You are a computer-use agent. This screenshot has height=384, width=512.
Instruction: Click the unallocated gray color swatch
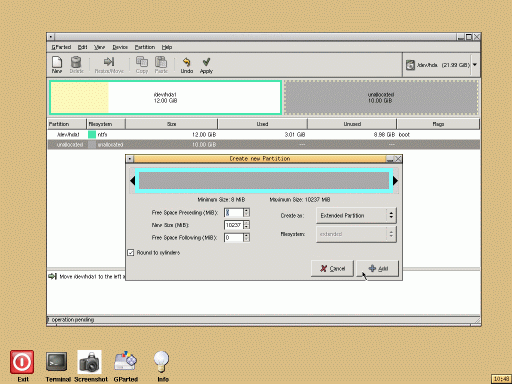(x=92, y=145)
